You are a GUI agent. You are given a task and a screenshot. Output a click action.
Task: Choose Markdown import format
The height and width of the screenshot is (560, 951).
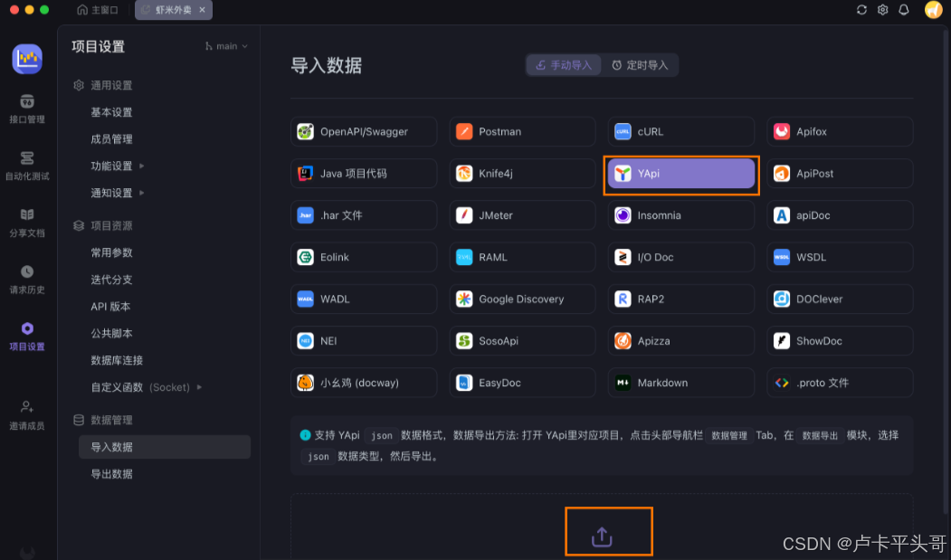point(681,383)
